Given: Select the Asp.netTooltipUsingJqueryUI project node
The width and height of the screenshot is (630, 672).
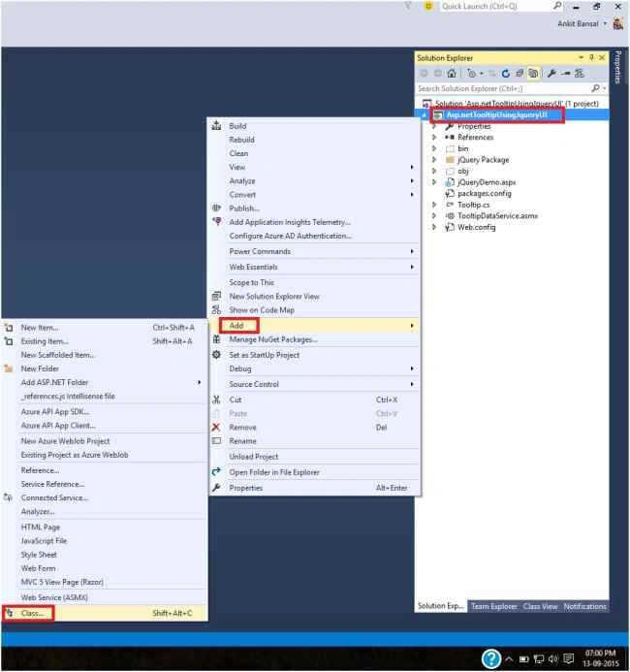Looking at the screenshot, I should (x=496, y=114).
